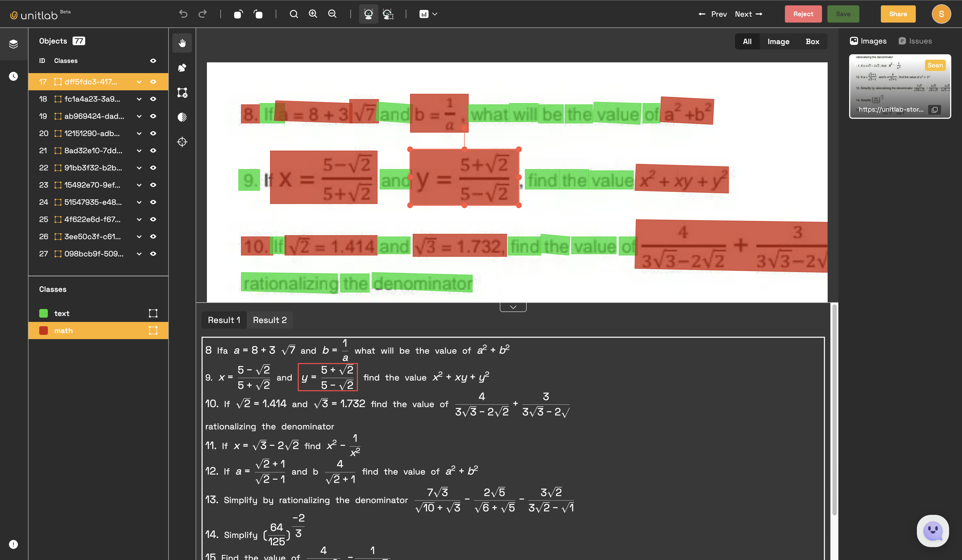Open the Result 2 tab

270,320
